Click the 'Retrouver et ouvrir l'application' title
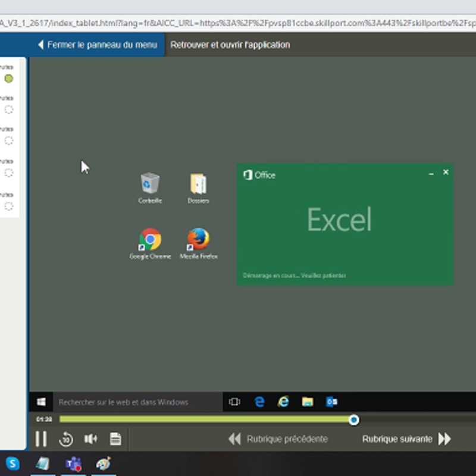Image resolution: width=476 pixels, height=476 pixels. [230, 45]
